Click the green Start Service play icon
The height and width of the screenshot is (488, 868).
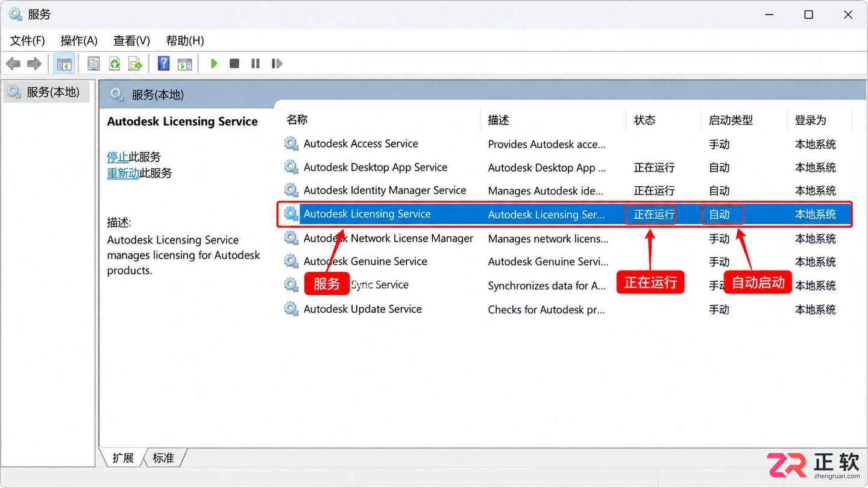click(x=213, y=63)
